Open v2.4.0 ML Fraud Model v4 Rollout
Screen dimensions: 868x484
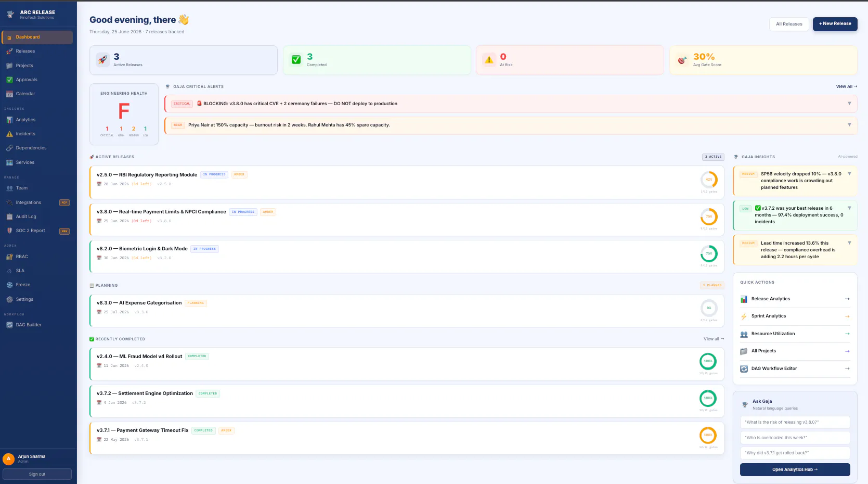click(x=407, y=364)
